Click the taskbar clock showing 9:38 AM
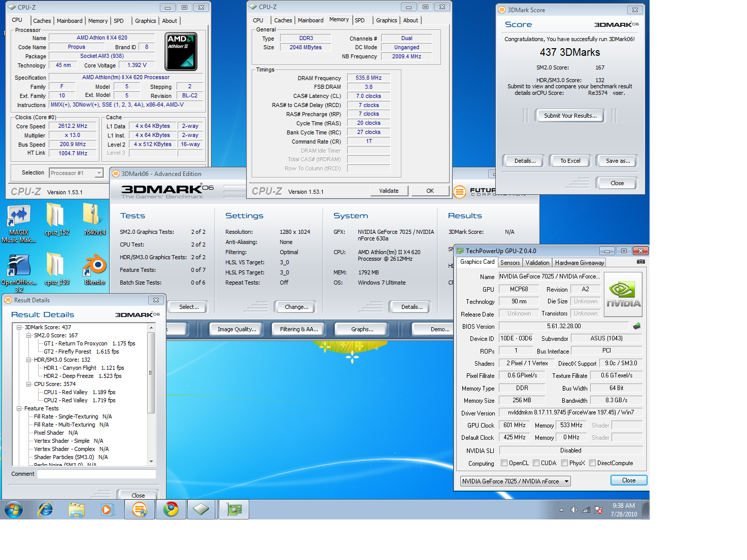Viewport: 747px width, 560px height. [x=624, y=510]
